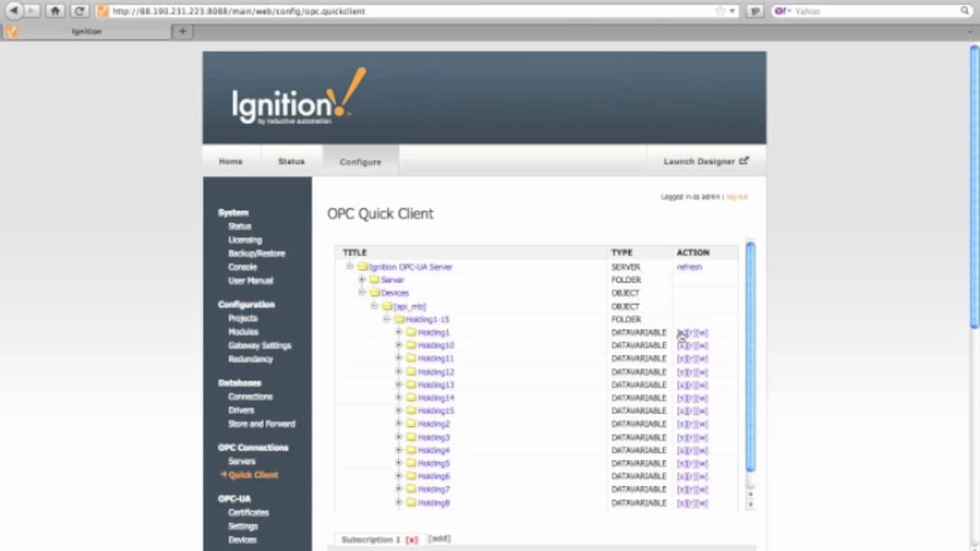The image size is (980, 551).
Task: Select the Configure tab
Action: pyautogui.click(x=360, y=161)
